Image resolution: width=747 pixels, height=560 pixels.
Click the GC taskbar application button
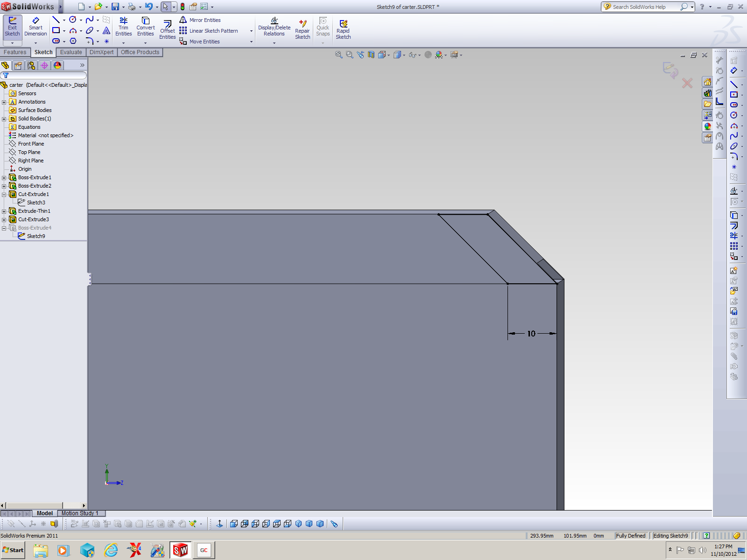click(204, 551)
